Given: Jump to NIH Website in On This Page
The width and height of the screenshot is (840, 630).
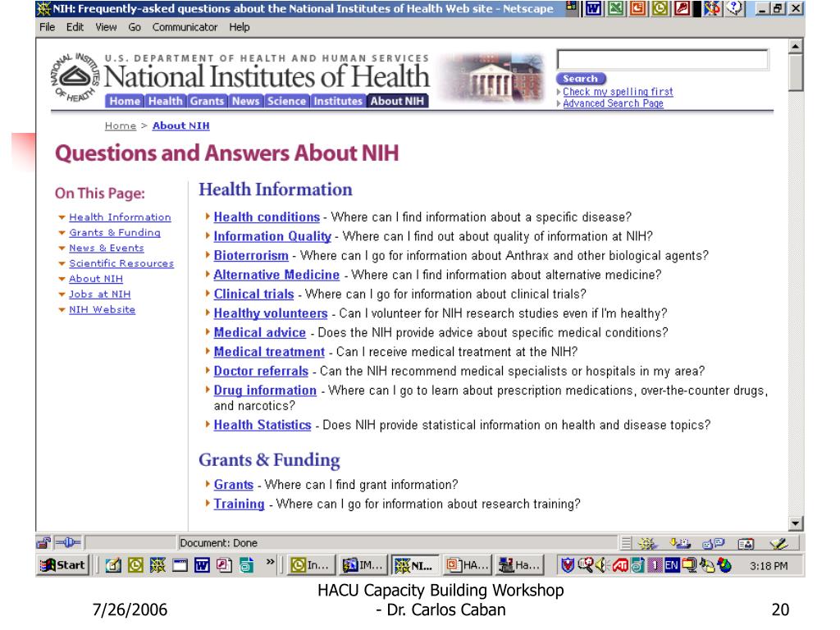Looking at the screenshot, I should pos(102,309).
